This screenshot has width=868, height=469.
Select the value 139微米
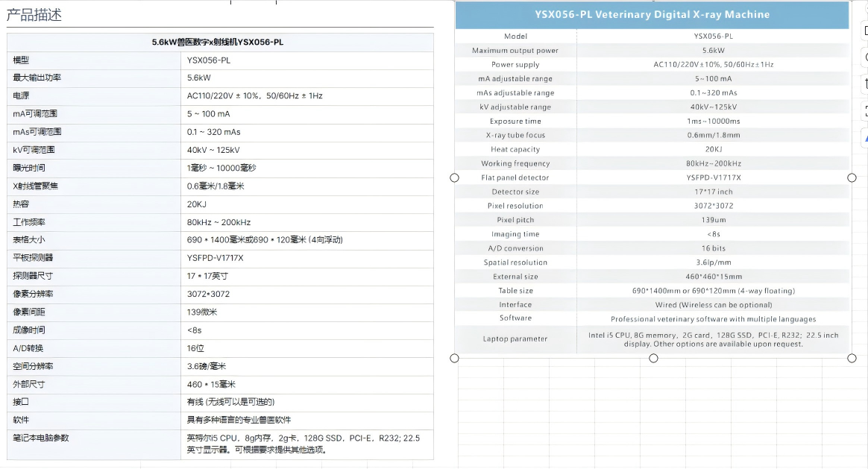pos(202,312)
